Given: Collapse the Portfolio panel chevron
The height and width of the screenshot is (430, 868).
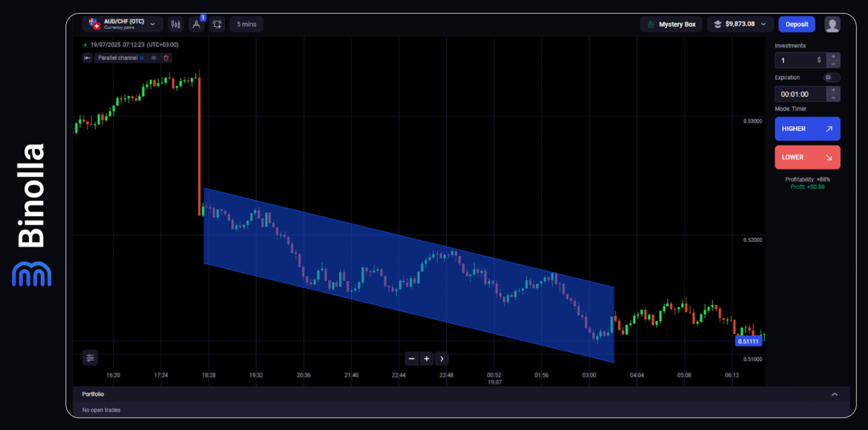Looking at the screenshot, I should click(835, 394).
